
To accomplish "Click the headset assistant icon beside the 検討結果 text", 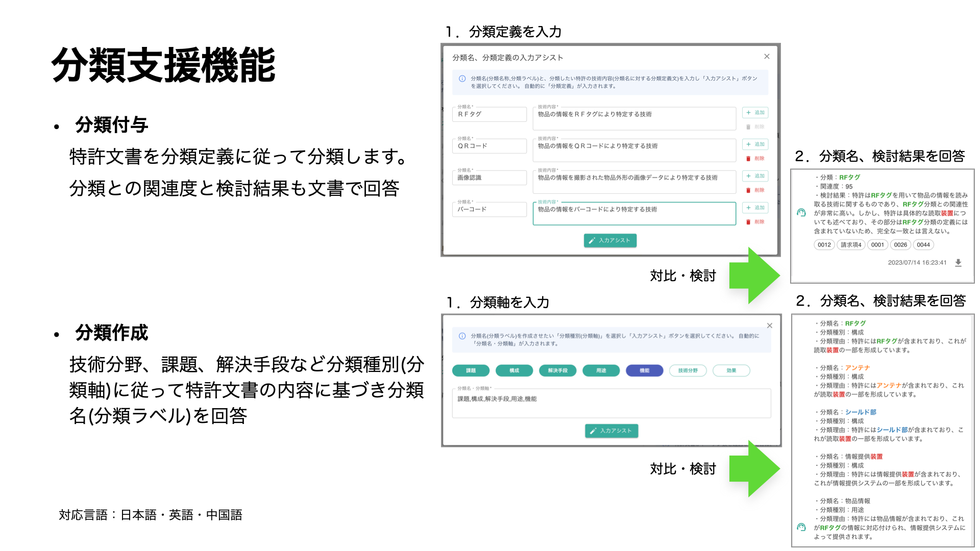I will pyautogui.click(x=801, y=213).
